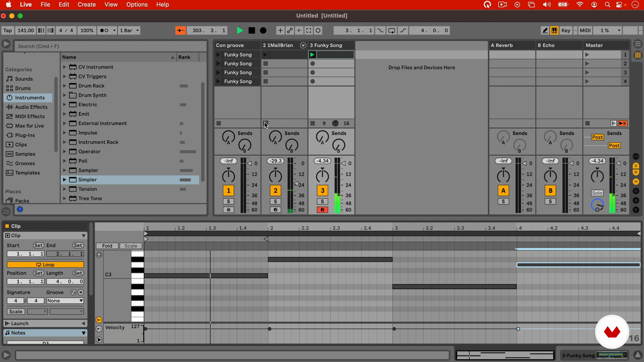Click the Master Solo cue button
The width and height of the screenshot is (644, 362).
click(x=598, y=193)
